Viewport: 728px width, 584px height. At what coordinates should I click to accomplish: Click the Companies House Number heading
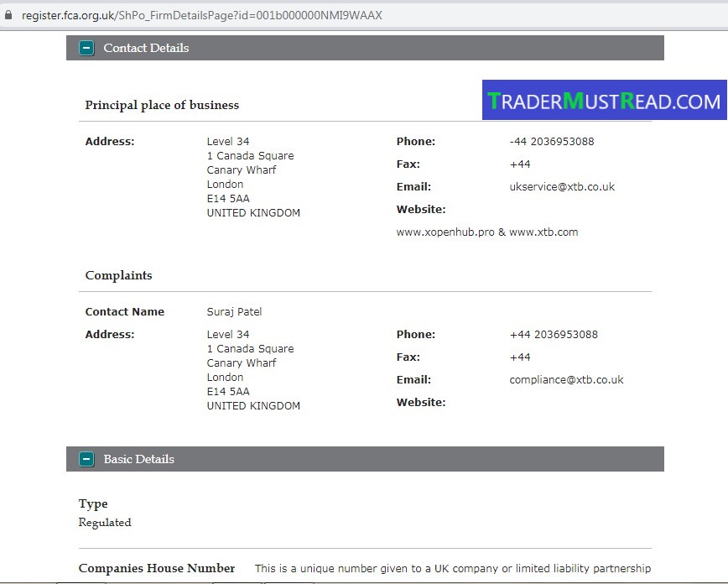click(157, 568)
